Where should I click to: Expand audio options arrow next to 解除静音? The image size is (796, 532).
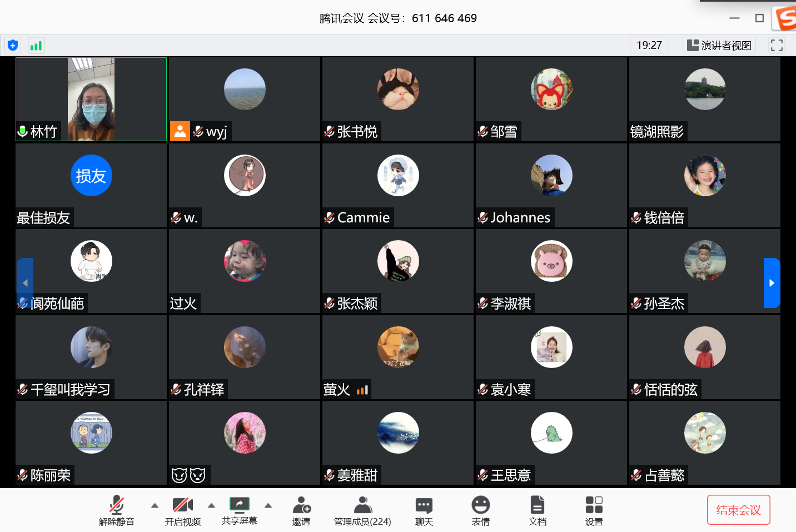point(155,506)
